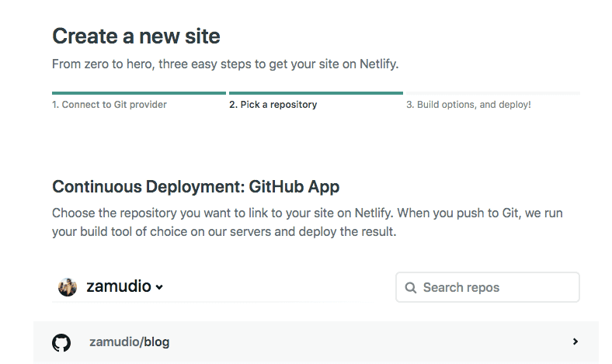Select the Pick a repository step label
Screen dimensions: 612x364
pyautogui.click(x=273, y=104)
